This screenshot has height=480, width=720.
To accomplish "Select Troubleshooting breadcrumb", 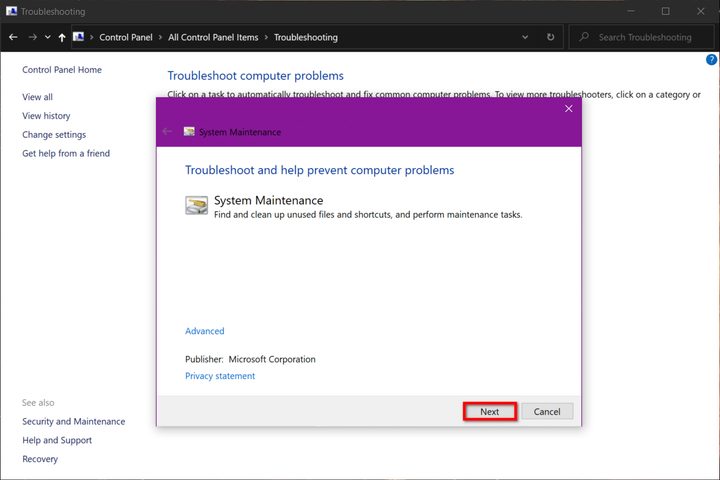I will pos(306,37).
